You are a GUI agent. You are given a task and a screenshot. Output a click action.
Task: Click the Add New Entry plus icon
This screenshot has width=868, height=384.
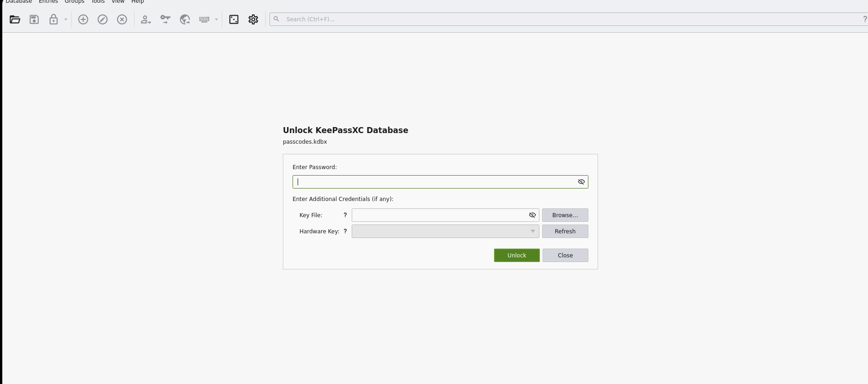[x=83, y=19]
